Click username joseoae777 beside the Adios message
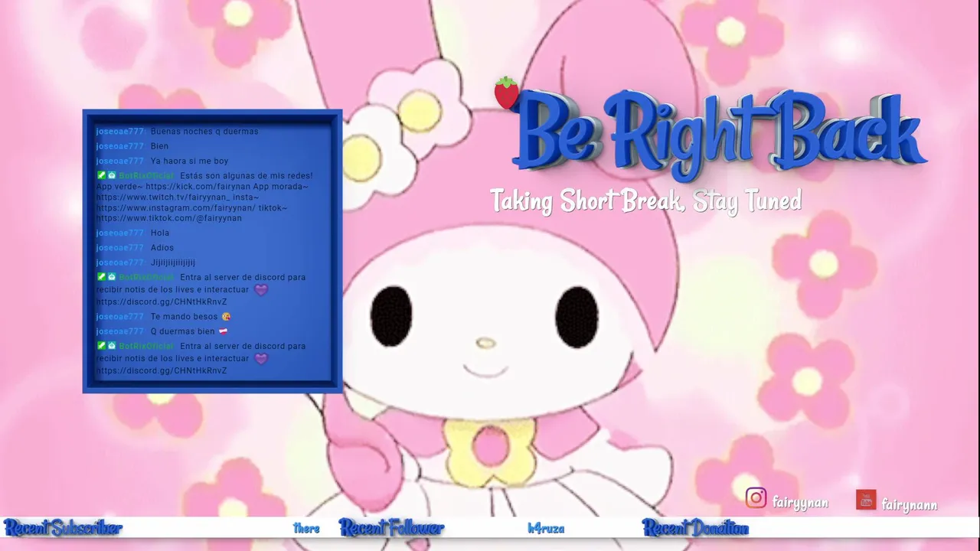This screenshot has width=980, height=551. (119, 248)
